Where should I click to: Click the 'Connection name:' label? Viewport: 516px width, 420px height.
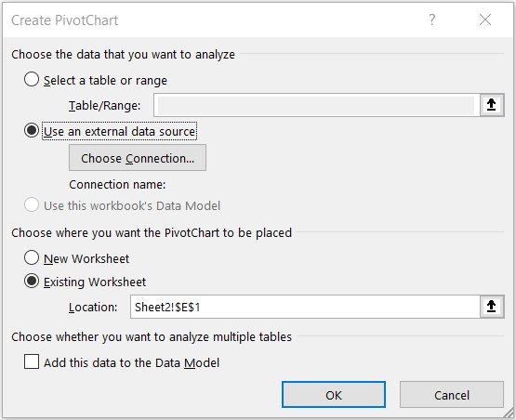tap(117, 185)
